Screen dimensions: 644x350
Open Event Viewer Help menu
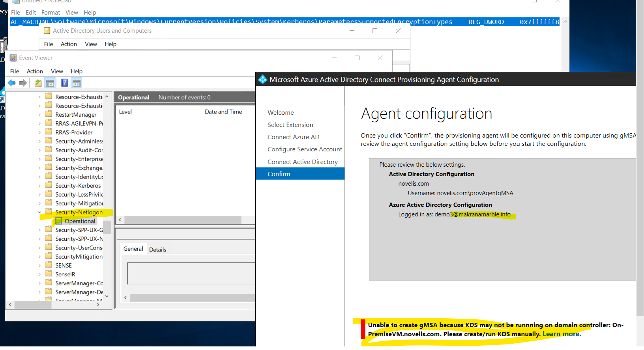pyautogui.click(x=77, y=71)
